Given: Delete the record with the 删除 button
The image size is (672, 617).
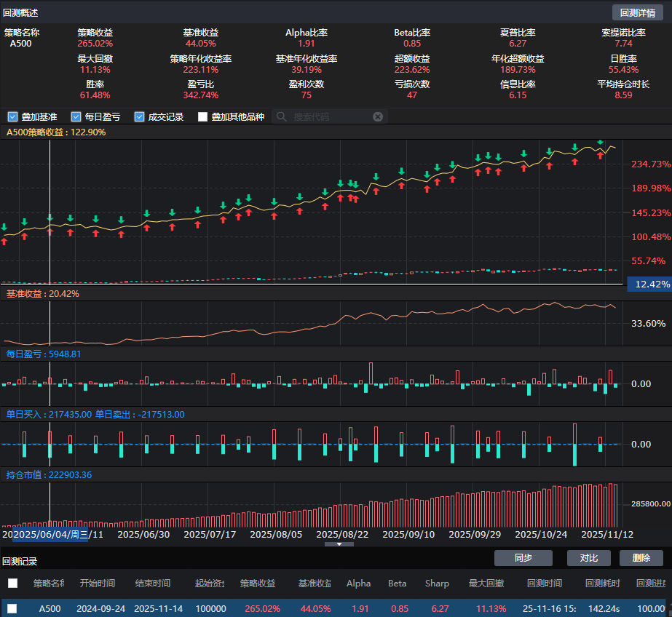Looking at the screenshot, I should point(641,558).
